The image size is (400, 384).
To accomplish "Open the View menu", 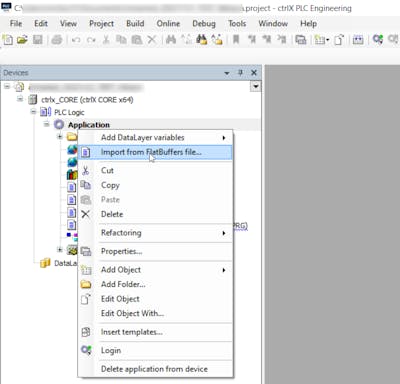I will (68, 24).
